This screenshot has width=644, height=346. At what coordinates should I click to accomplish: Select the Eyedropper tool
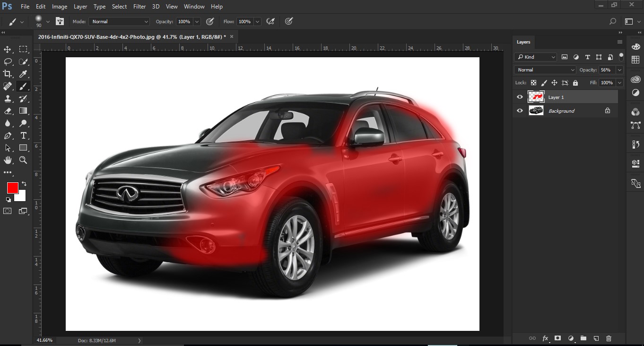(x=23, y=74)
